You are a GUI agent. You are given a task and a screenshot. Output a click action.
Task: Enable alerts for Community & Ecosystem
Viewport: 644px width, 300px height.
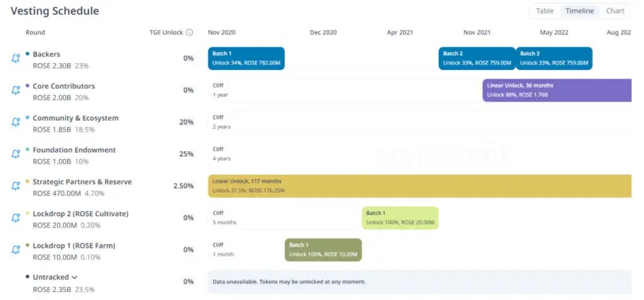(x=16, y=122)
